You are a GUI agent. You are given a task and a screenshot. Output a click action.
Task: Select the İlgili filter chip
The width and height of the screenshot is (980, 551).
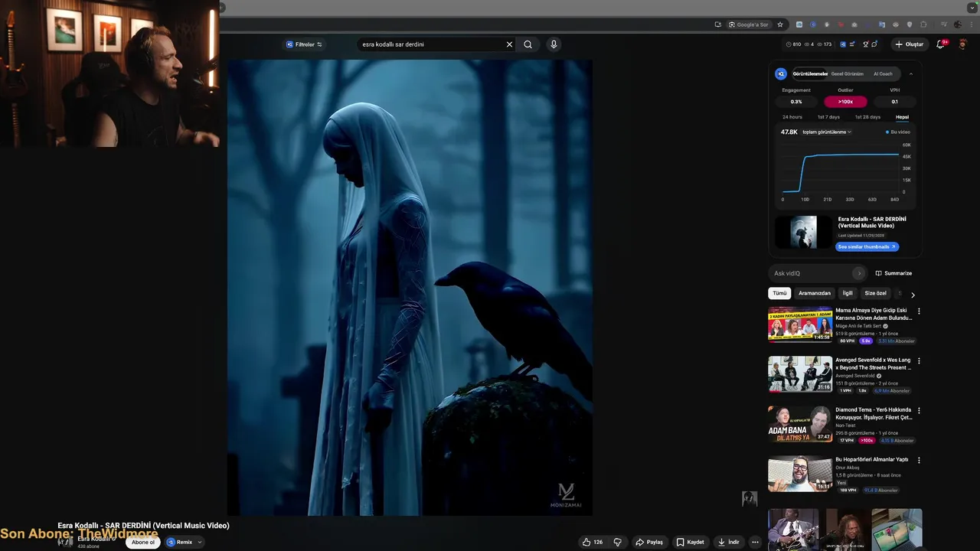pyautogui.click(x=848, y=293)
